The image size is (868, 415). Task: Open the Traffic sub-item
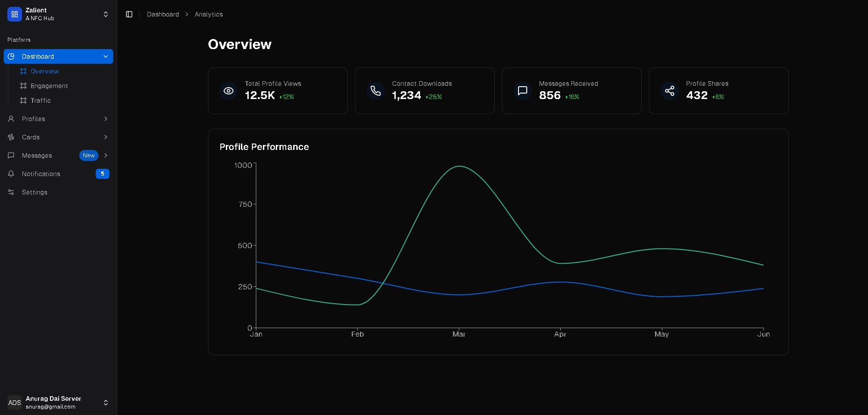tap(41, 100)
